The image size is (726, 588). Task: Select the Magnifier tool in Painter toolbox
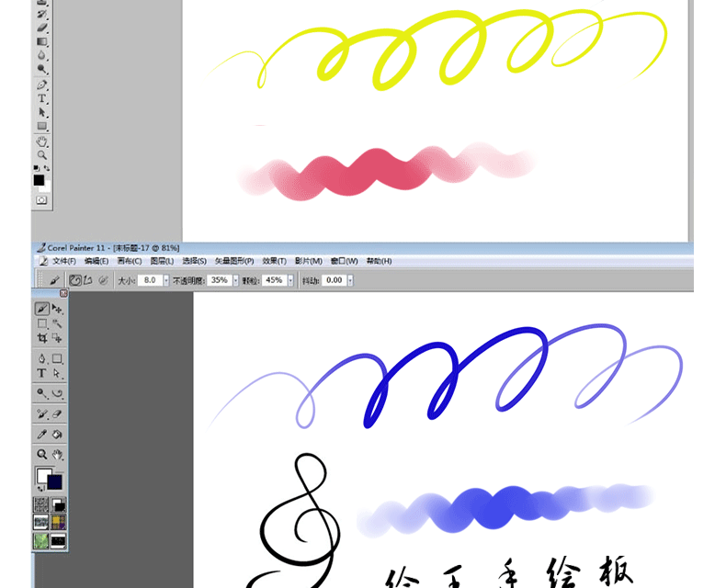[41, 454]
